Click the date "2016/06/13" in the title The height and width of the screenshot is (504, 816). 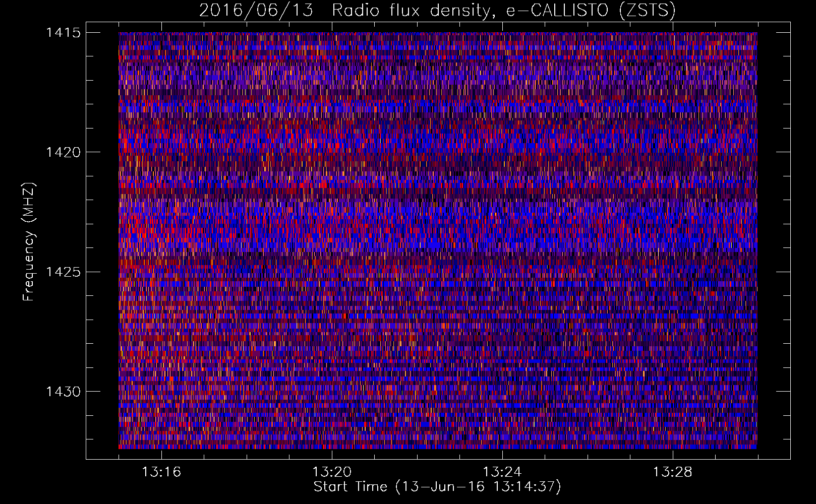point(256,10)
